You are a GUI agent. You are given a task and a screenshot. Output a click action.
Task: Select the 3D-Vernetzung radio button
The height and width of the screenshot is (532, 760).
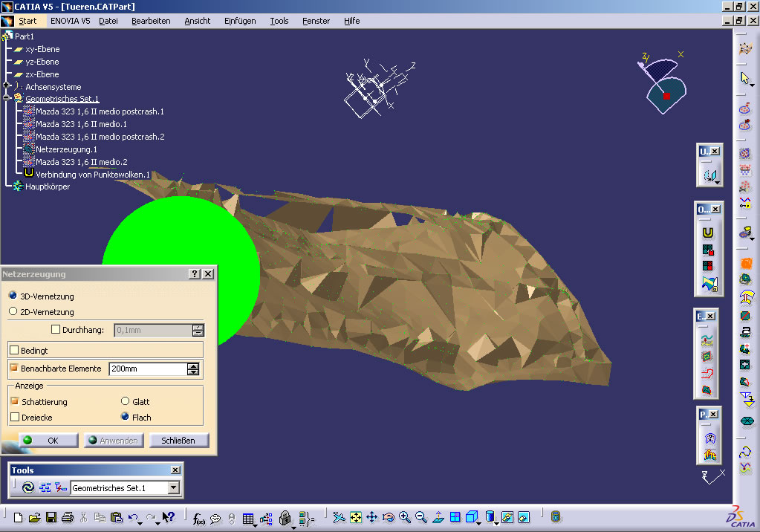click(x=13, y=295)
